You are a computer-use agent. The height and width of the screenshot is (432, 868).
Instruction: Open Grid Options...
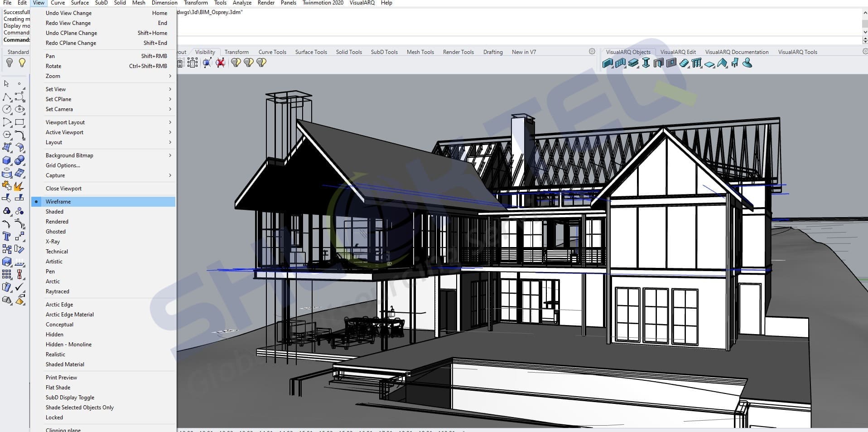[x=103, y=165]
